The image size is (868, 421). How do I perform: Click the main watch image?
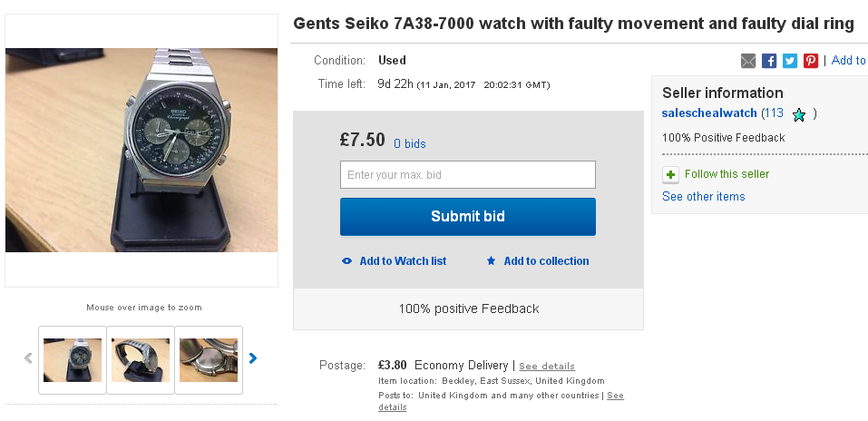[141, 150]
